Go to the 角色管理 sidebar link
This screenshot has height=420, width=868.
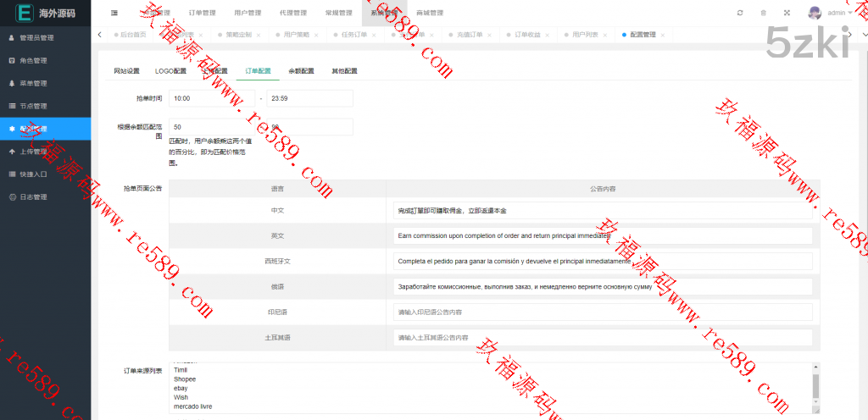point(33,61)
